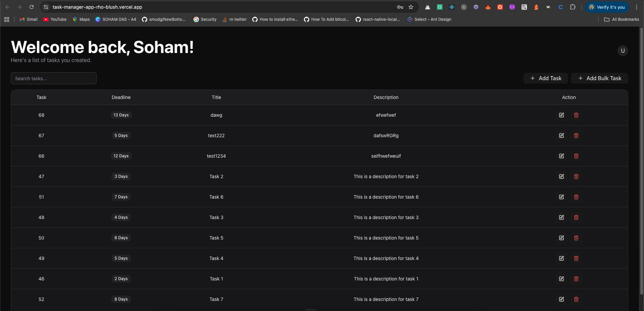Screen dimensions: 644x311
Task: Edit Task 5 row
Action: pos(561,238)
